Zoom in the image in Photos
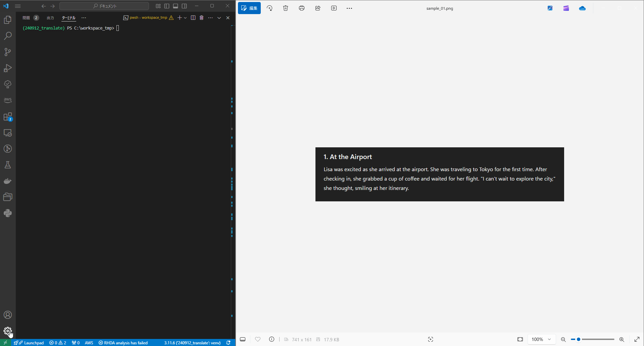644x346 pixels. point(622,339)
